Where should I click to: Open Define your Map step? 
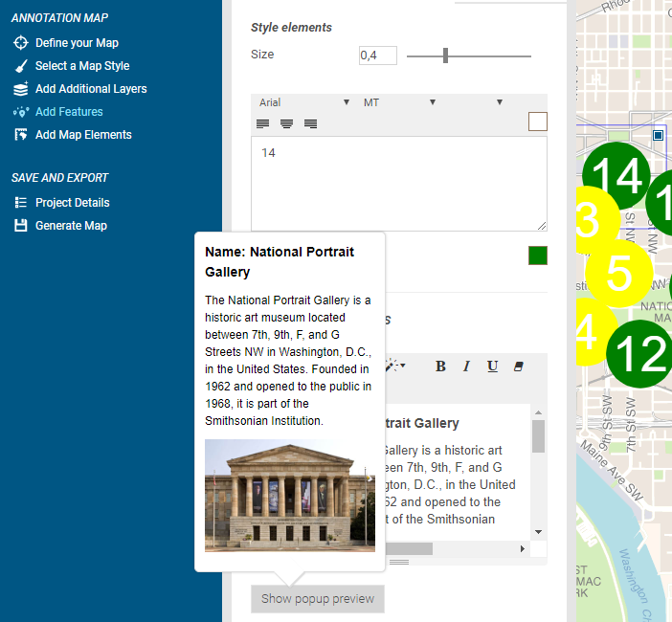click(77, 43)
